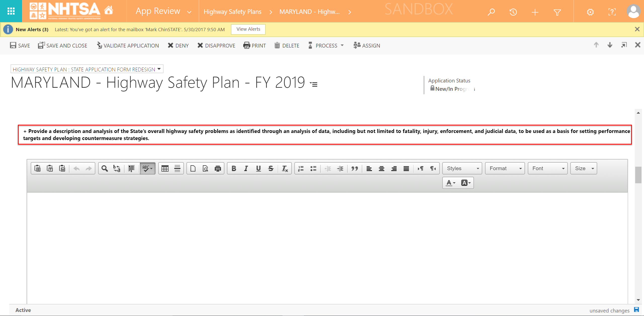Click the Bold formatting icon

point(234,168)
